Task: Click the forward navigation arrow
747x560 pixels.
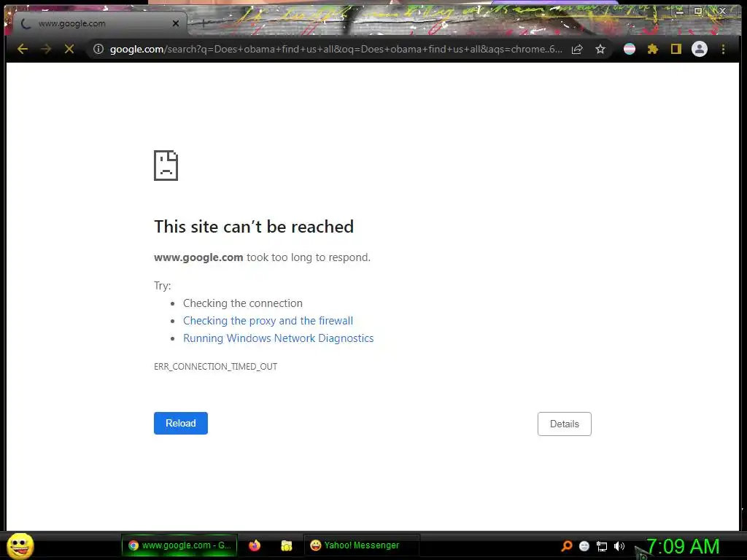Action: pos(46,49)
